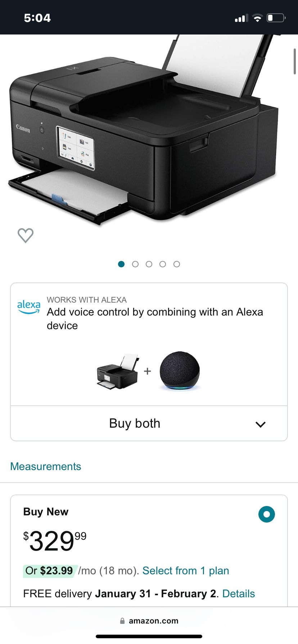This screenshot has width=298, height=644.
Task: Tap the cellular signal bars icon
Action: pos(241,18)
